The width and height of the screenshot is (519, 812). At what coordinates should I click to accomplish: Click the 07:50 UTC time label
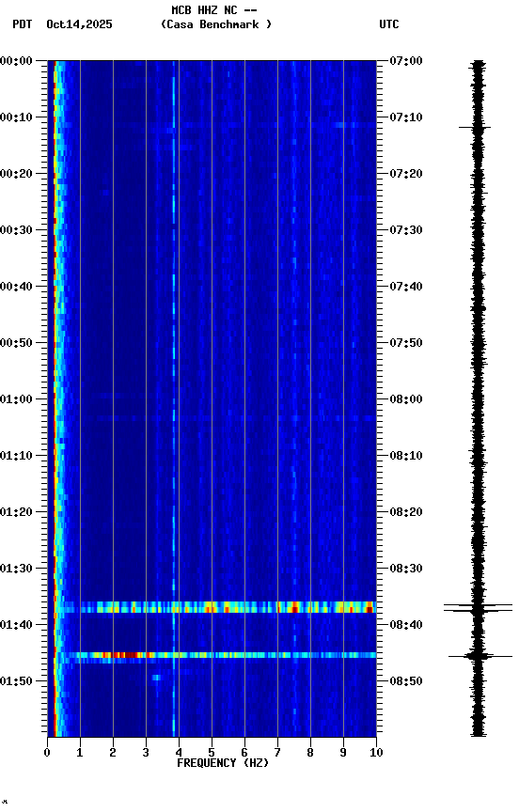tap(405, 343)
